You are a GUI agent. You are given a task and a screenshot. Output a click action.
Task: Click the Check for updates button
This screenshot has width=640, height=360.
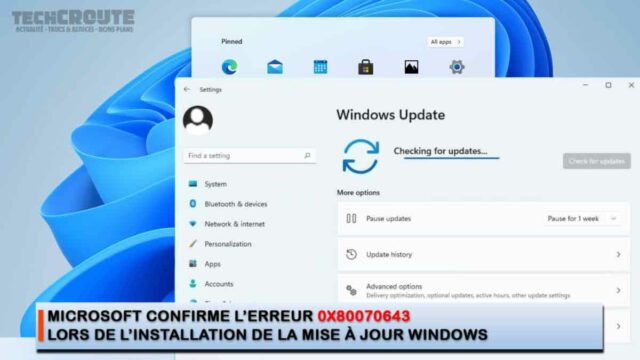tap(597, 161)
